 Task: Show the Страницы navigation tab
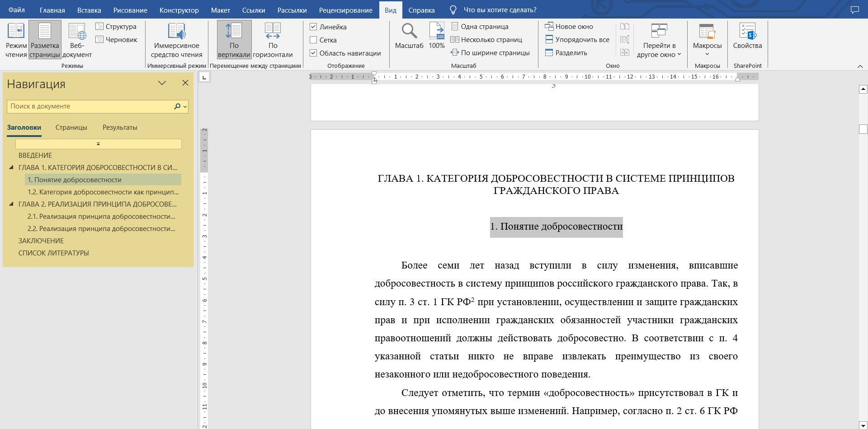71,127
